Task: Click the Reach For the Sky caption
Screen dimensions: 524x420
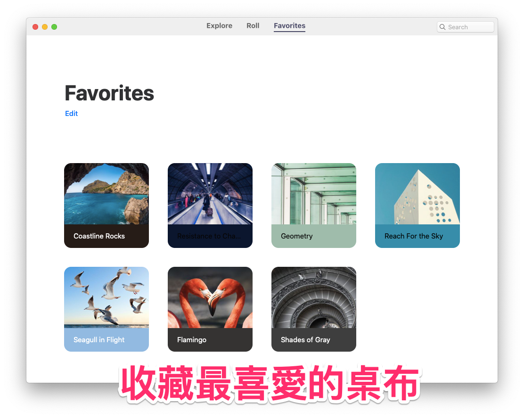Action: [x=413, y=236]
